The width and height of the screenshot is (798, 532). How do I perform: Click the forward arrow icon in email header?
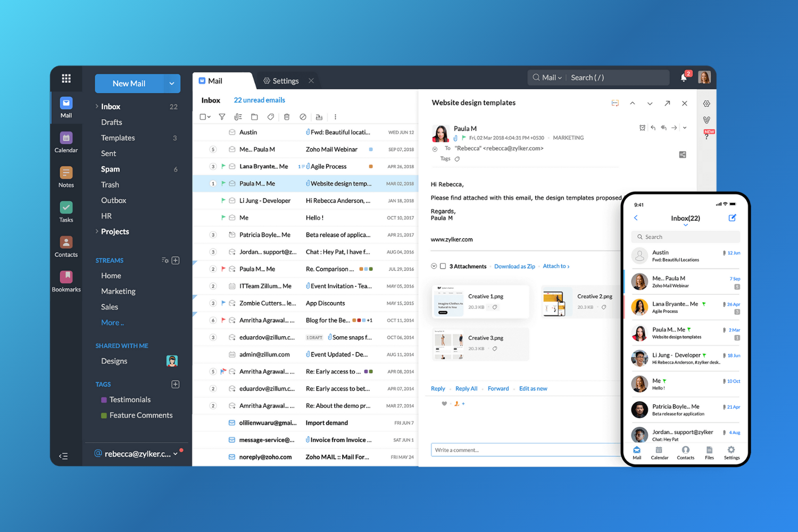click(x=674, y=128)
